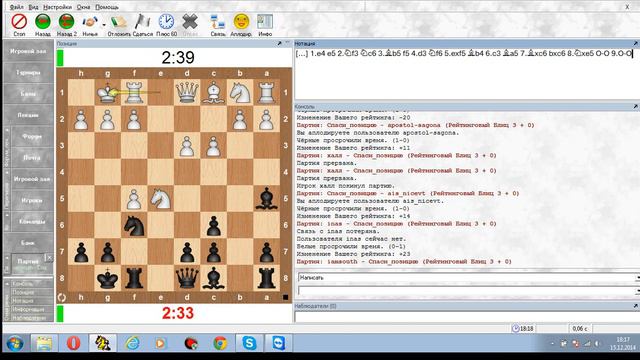Applaud opponent with the Аплодир. smiley icon
Viewport: 640px width, 360px height.
pyautogui.click(x=241, y=22)
